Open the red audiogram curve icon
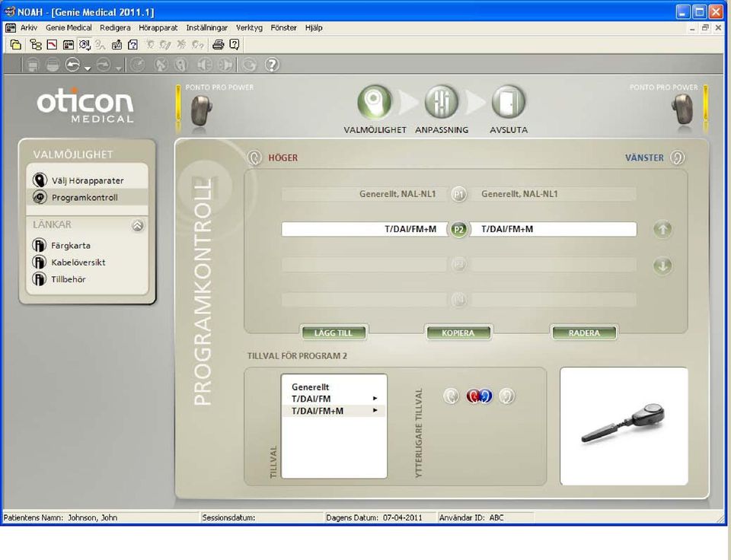The image size is (731, 560). [53, 45]
